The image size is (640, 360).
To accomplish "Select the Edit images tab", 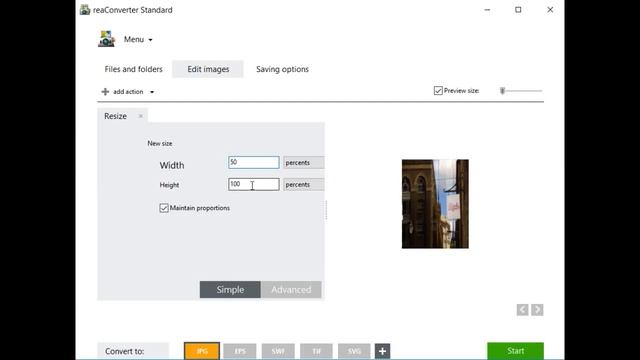I will 208,69.
